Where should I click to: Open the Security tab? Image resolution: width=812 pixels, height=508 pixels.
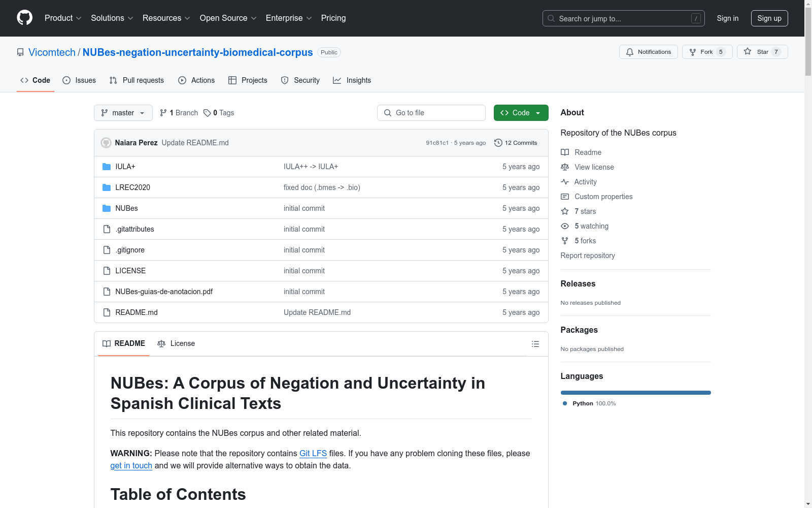pyautogui.click(x=300, y=80)
